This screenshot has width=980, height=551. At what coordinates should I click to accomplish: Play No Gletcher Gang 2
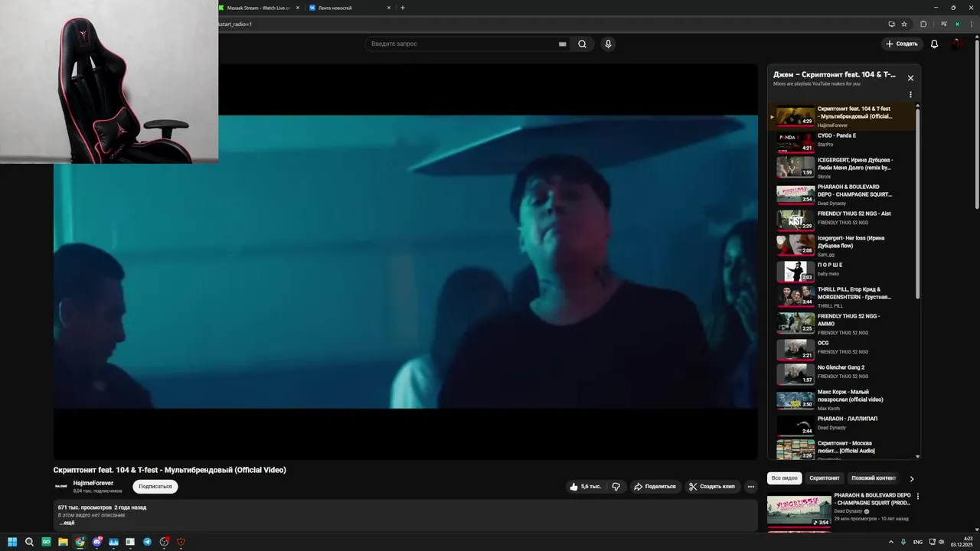(x=842, y=373)
